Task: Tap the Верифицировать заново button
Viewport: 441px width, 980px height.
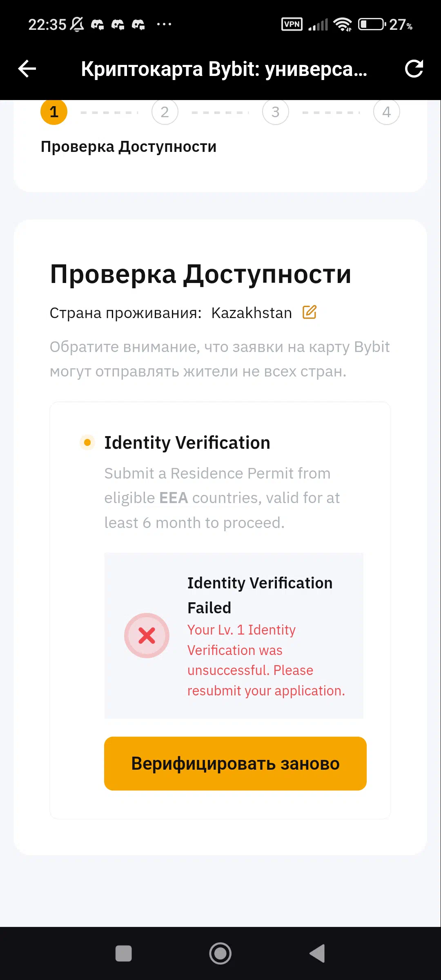Action: pyautogui.click(x=235, y=764)
